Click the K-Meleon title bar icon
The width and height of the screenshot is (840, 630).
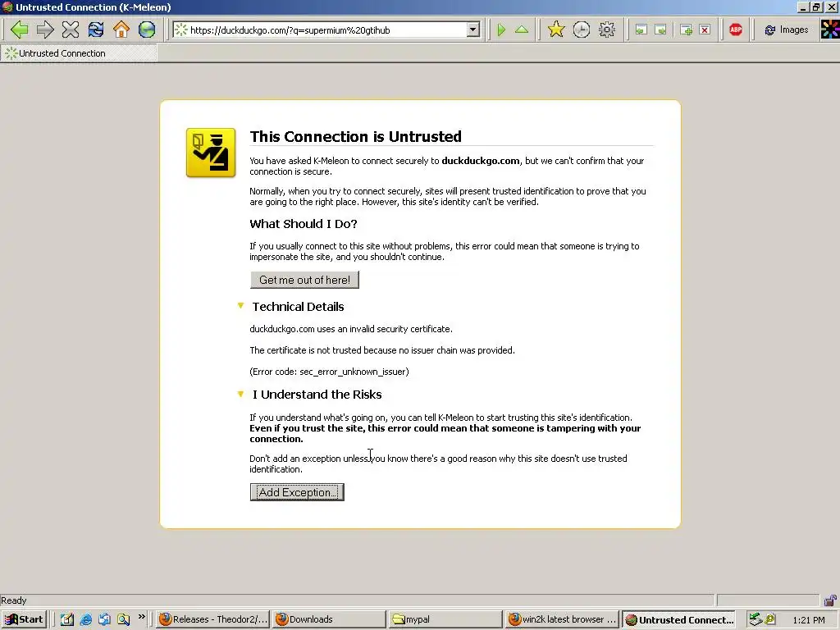point(7,7)
